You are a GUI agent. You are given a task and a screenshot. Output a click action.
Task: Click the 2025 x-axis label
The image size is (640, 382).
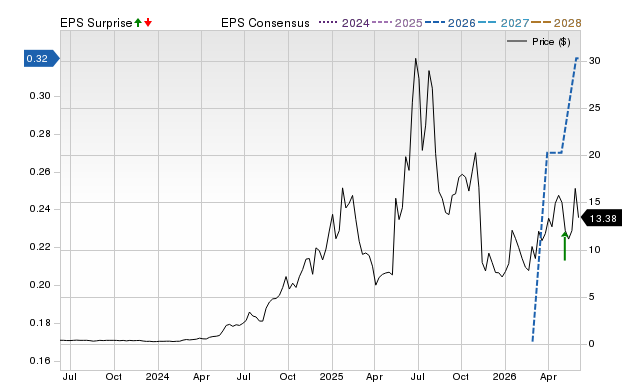click(x=331, y=376)
